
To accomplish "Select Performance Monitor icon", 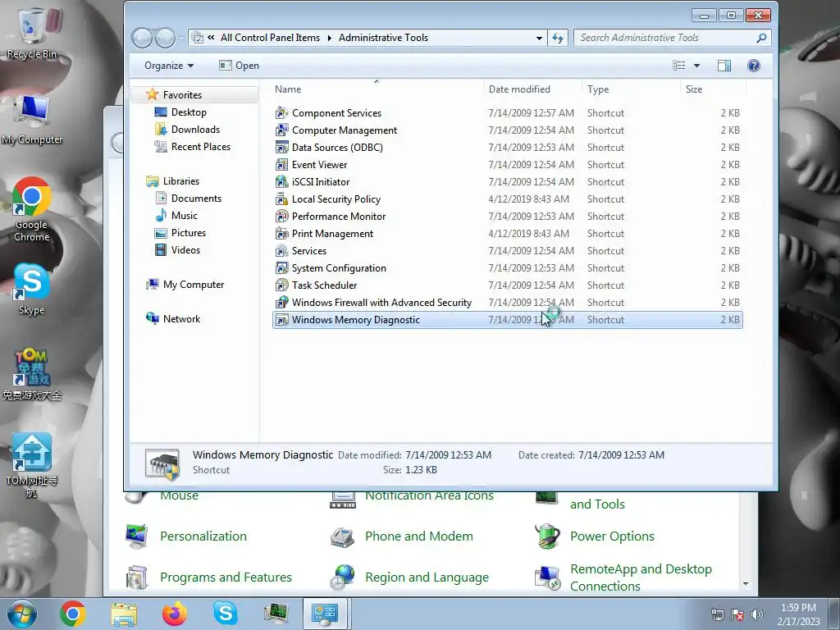I will [282, 217].
